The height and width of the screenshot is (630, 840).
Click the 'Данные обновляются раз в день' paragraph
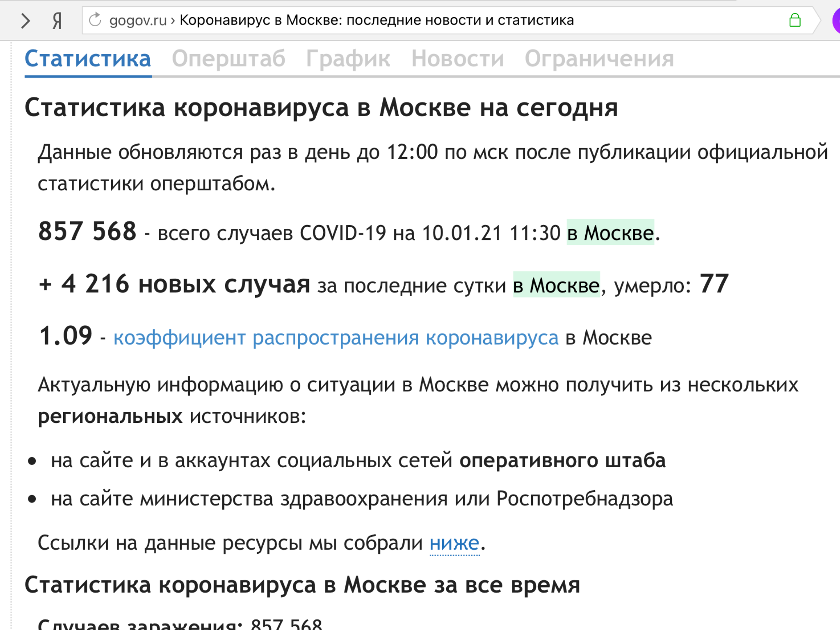point(433,168)
